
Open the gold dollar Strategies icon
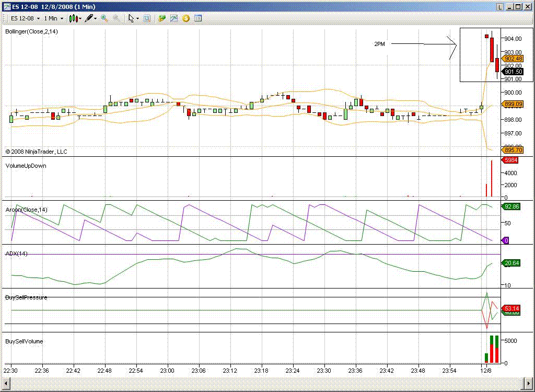(x=186, y=18)
